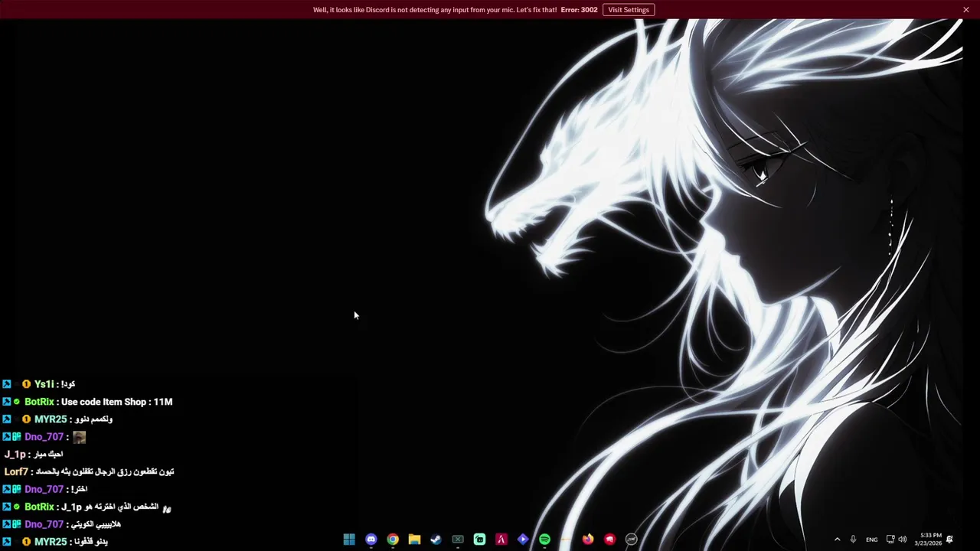Click the Ys1i username in chat
980x551 pixels.
[44, 384]
